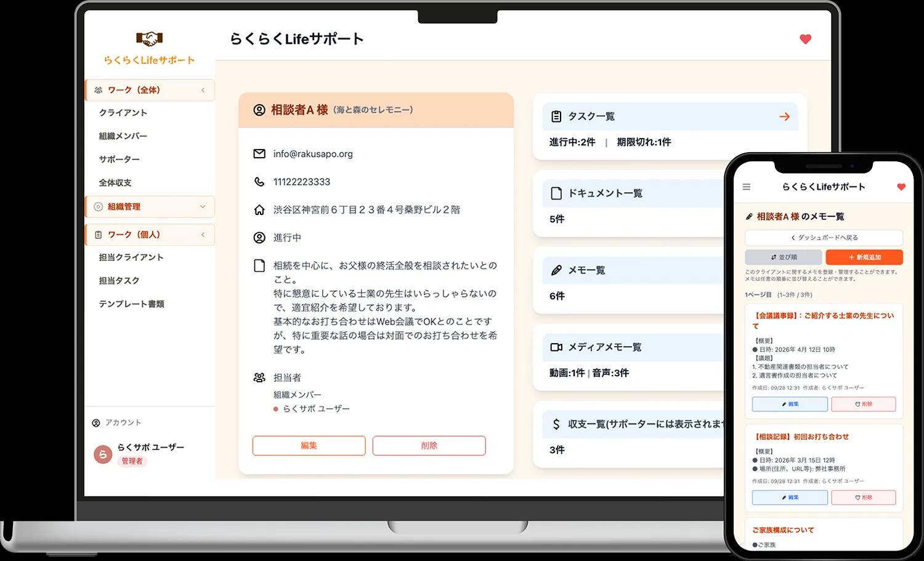The height and width of the screenshot is (561, 924).
Task: Click the らくサポ ユーザー account avatar
Action: click(x=103, y=454)
